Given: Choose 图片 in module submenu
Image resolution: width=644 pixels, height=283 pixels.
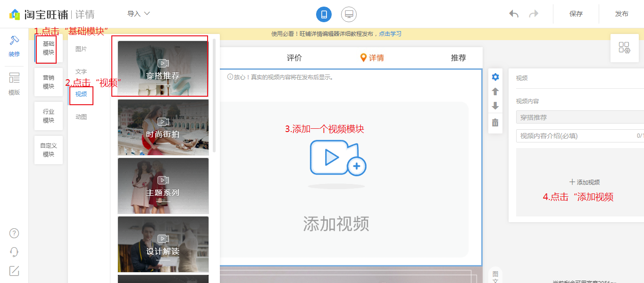Looking at the screenshot, I should pos(81,49).
